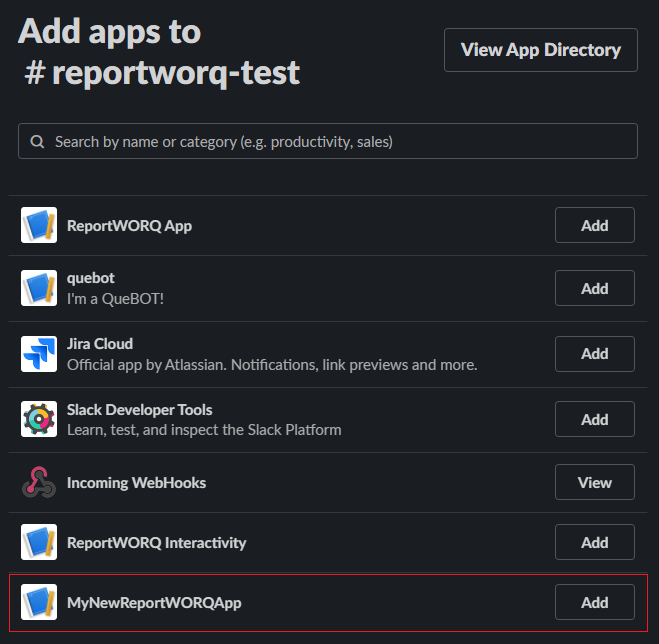Image resolution: width=659 pixels, height=644 pixels.
Task: Click the Incoming WebHooks icon
Action: (x=39, y=483)
